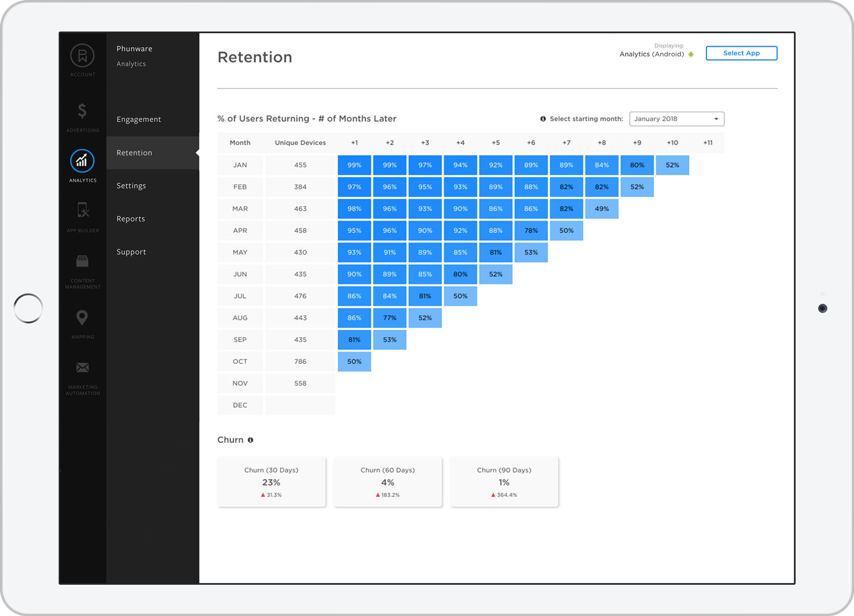
Task: Select Engagement in the sidebar menu
Action: coord(138,119)
